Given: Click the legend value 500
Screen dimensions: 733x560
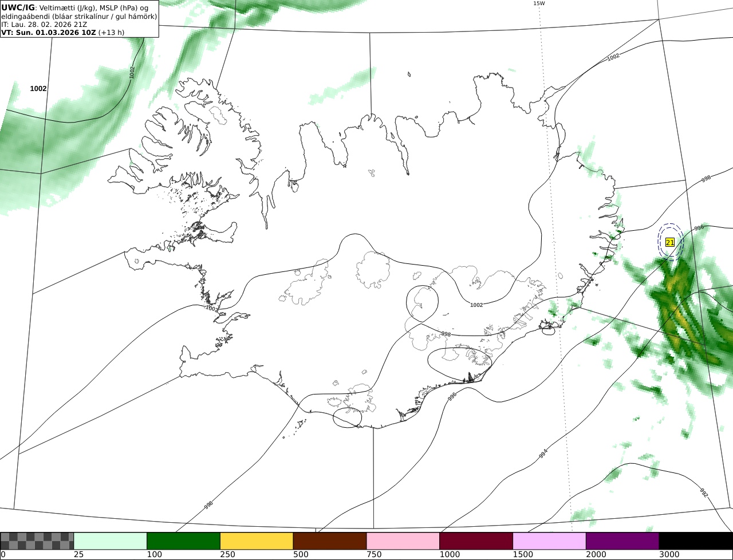Looking at the screenshot, I should point(300,555).
